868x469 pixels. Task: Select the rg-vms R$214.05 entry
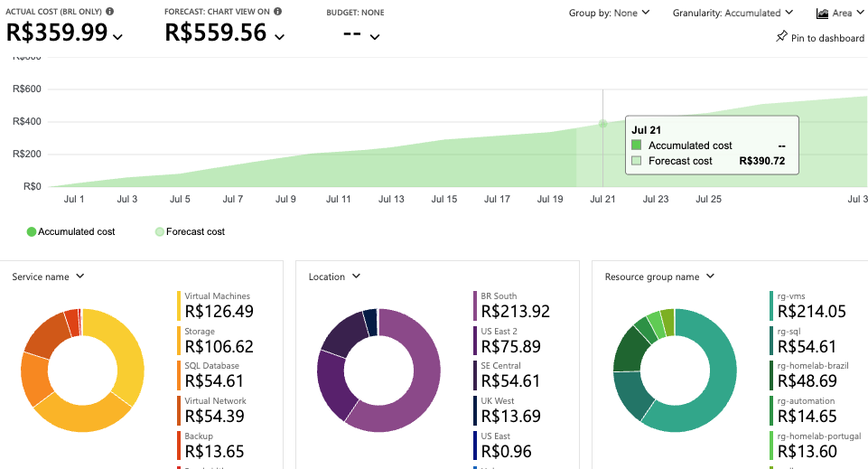point(808,305)
